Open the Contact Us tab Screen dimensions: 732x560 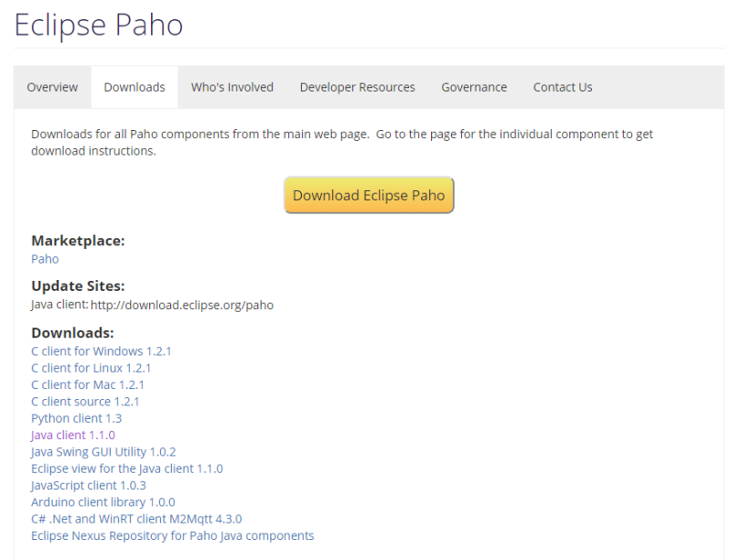point(563,87)
